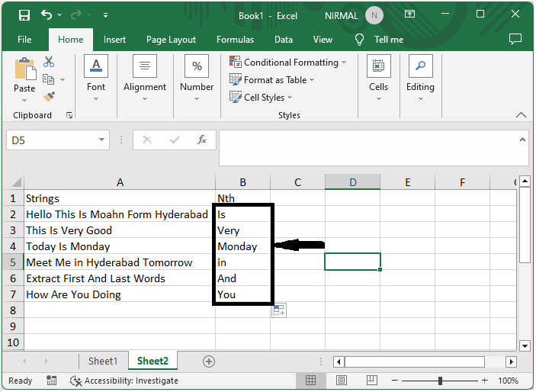Collapse the ribbon with the chevron

click(521, 115)
